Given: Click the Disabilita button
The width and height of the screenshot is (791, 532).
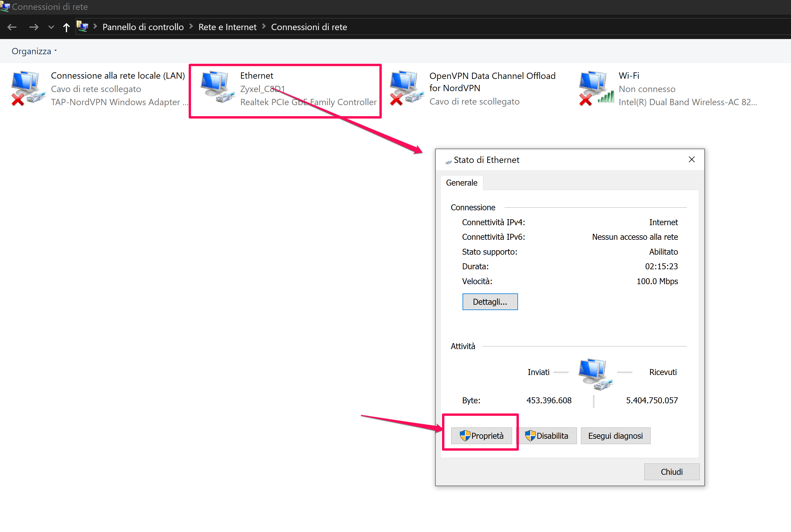Looking at the screenshot, I should [x=547, y=436].
